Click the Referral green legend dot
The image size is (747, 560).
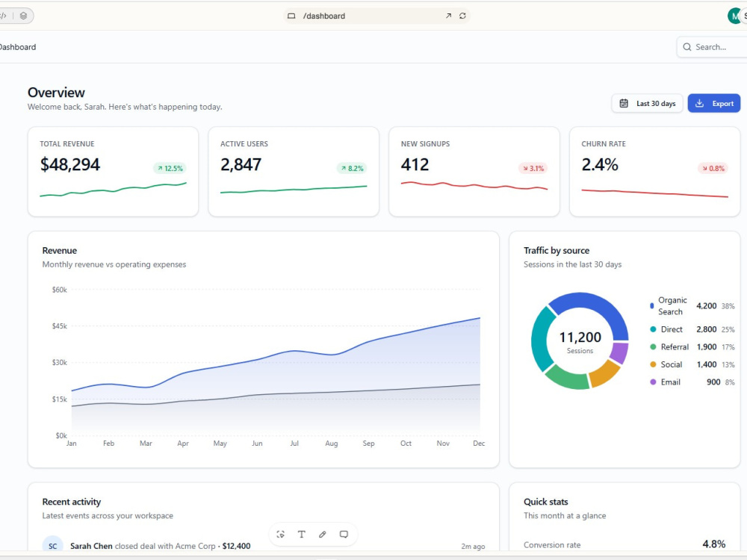pos(653,346)
